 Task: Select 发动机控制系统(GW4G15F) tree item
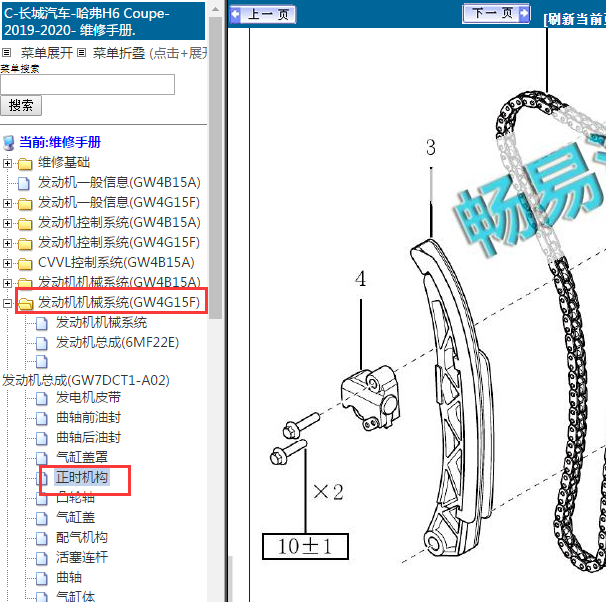[119, 243]
